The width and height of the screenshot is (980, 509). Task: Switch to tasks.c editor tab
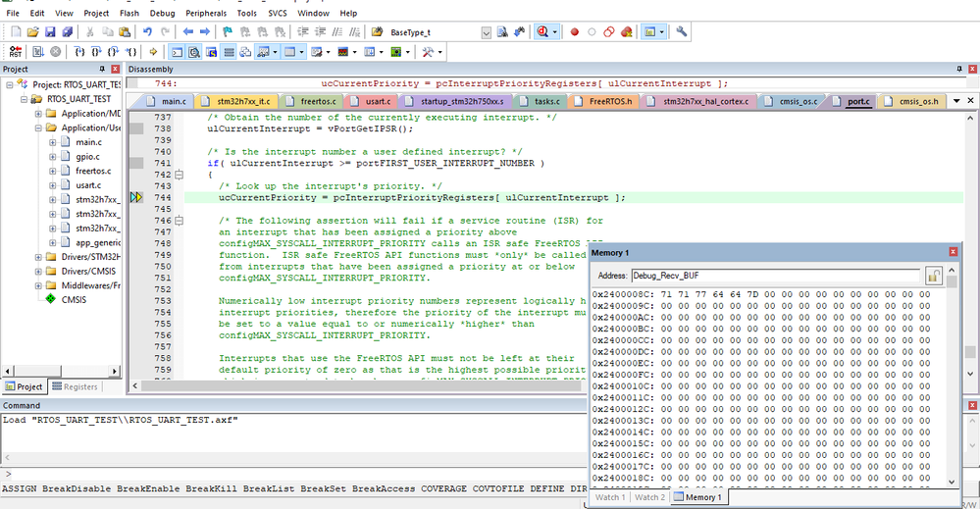541,101
